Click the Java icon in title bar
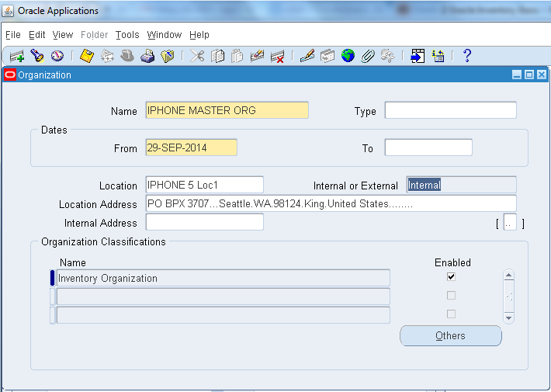 coord(8,11)
